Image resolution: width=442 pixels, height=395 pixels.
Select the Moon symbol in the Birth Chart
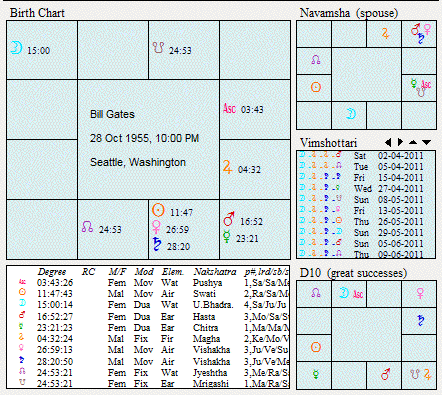(x=16, y=47)
